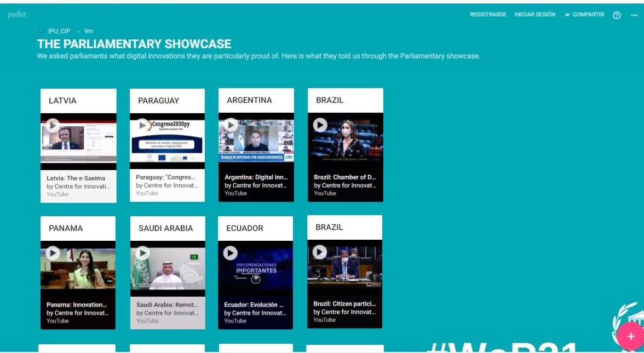The image size is (644, 353).
Task: Open the help question mark icon
Action: 617,15
